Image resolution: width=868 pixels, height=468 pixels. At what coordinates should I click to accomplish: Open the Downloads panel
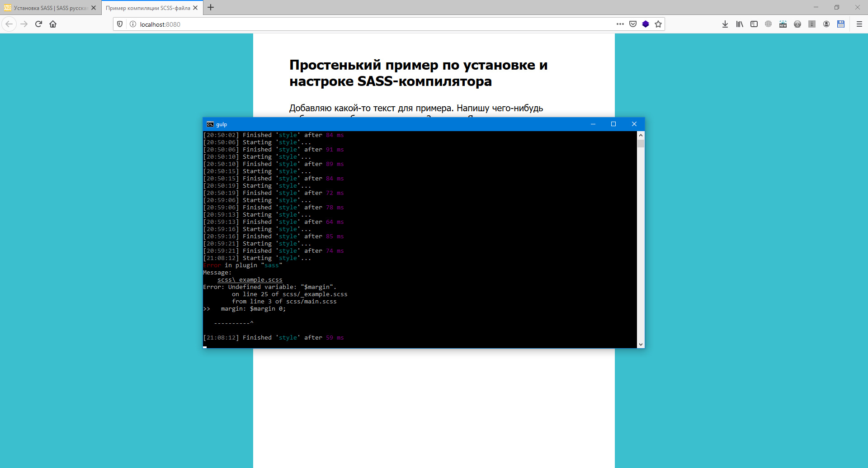[x=725, y=24]
